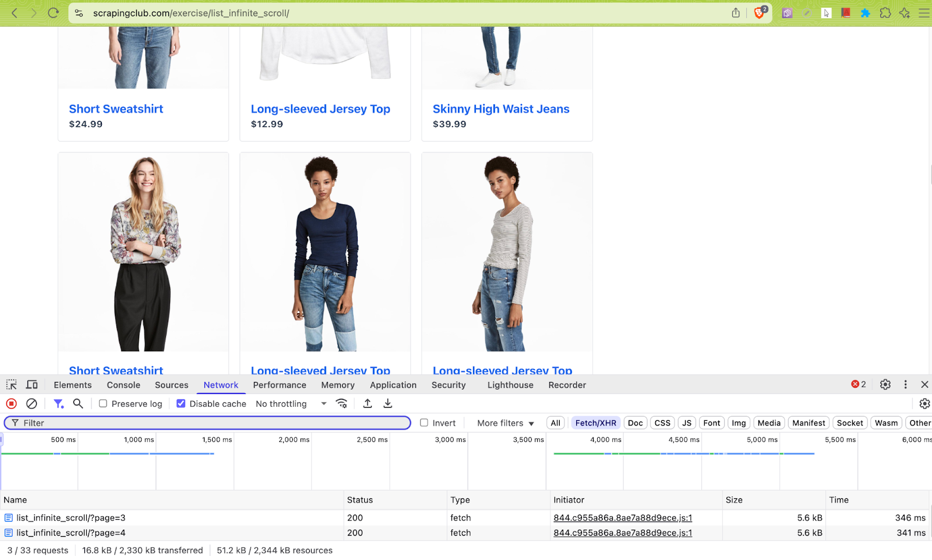Open initiator script 844.c955a86a.8ae7a88d9ece.js
This screenshot has height=560, width=932.
point(622,518)
